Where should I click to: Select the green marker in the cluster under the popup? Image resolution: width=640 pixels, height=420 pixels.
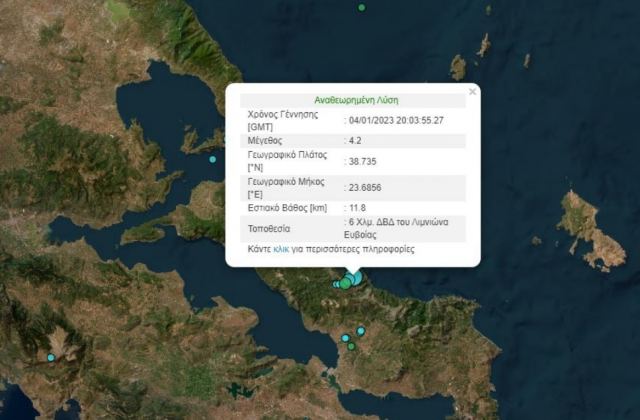(345, 284)
